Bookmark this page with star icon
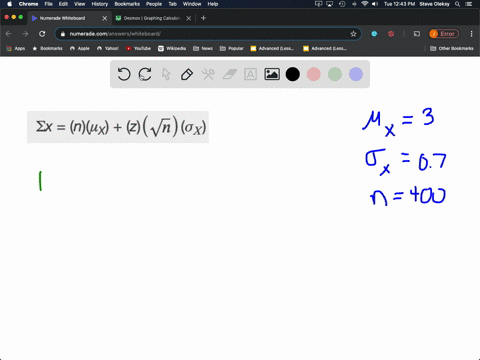The image size is (480, 360). pos(353,34)
